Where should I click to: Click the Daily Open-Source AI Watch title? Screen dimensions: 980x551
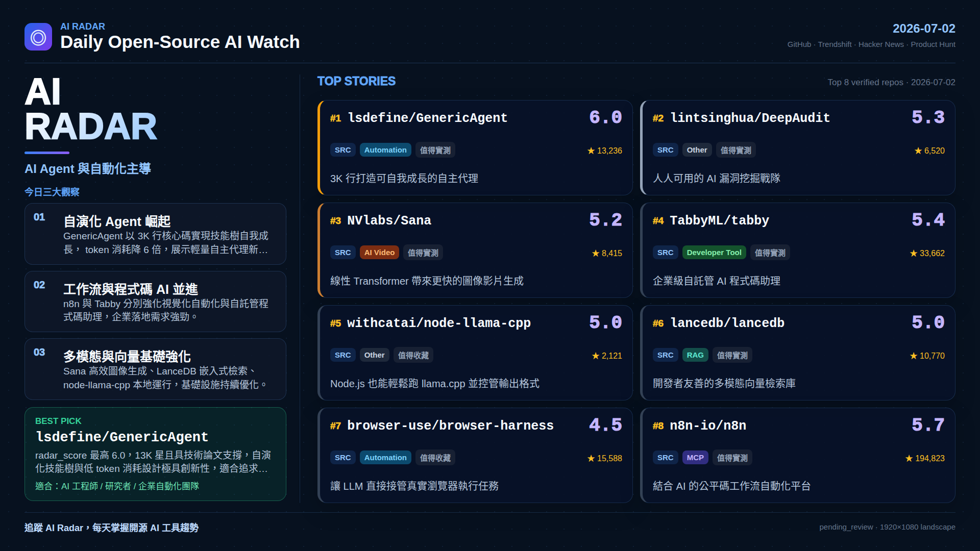click(180, 42)
